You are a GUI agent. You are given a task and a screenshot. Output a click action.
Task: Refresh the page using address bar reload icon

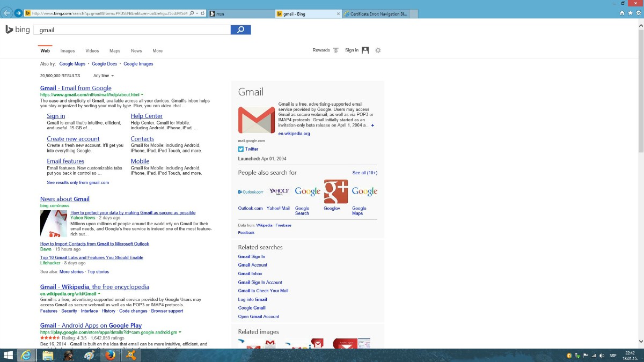(x=203, y=13)
